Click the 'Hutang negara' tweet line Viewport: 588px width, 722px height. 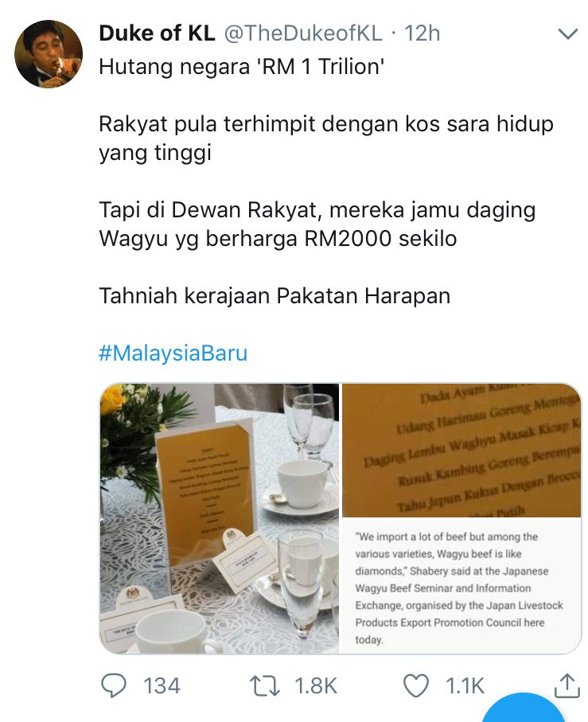pyautogui.click(x=242, y=67)
